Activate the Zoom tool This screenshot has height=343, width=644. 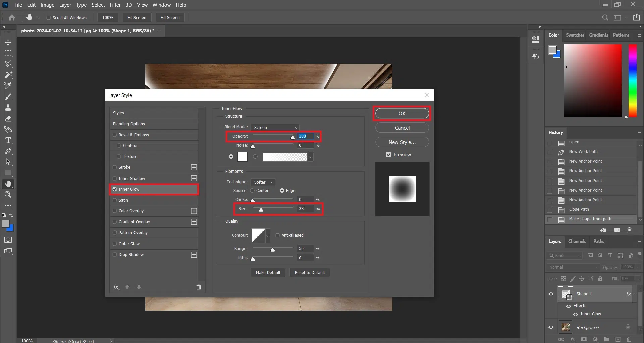pyautogui.click(x=8, y=195)
